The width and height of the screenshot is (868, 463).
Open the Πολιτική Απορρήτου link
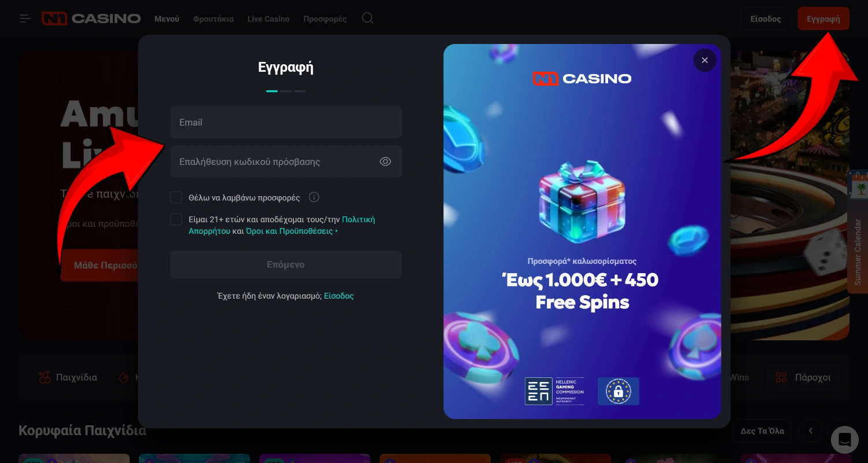[282, 225]
